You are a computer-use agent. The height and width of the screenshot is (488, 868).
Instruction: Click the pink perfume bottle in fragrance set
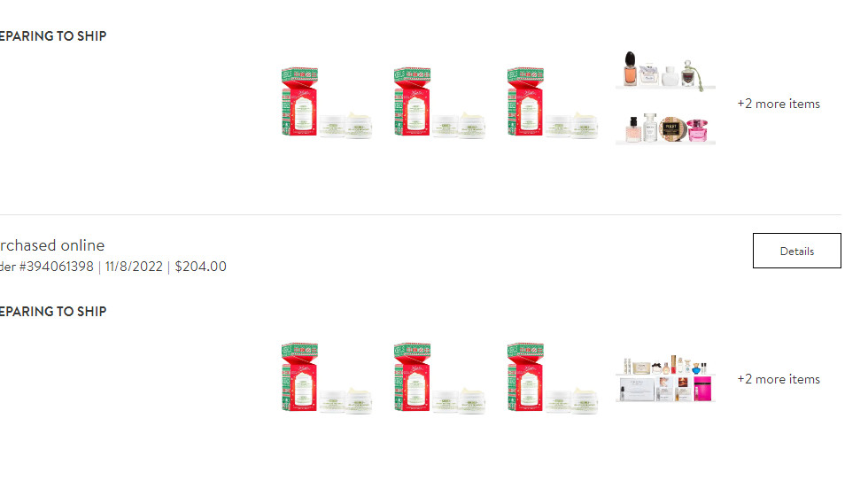tap(697, 130)
